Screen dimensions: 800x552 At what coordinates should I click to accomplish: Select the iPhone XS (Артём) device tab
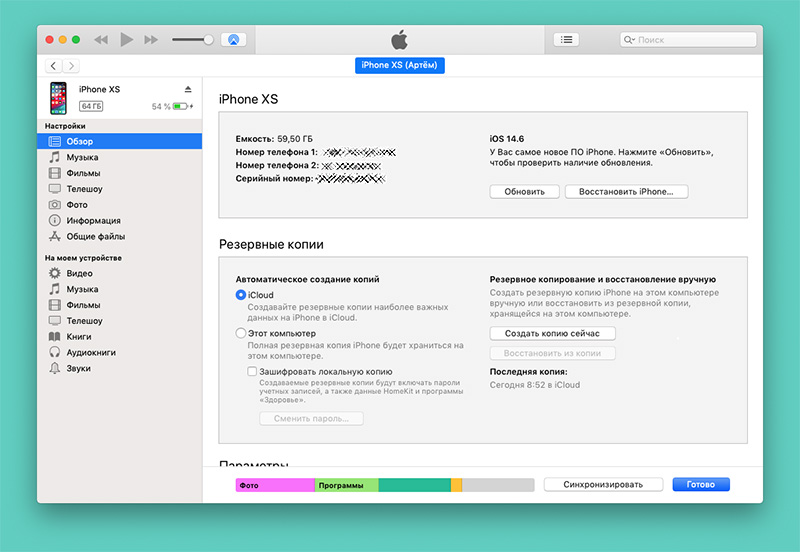pos(399,65)
